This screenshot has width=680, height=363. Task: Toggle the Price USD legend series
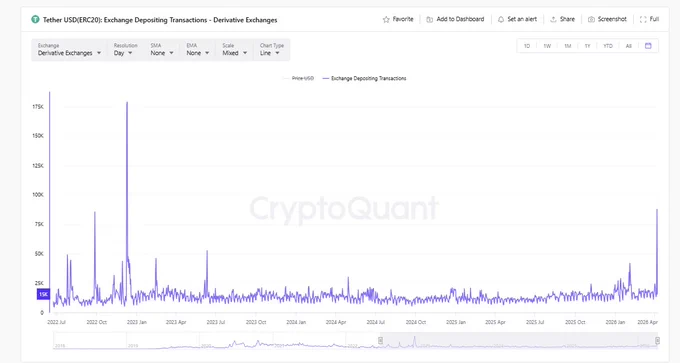click(298, 78)
